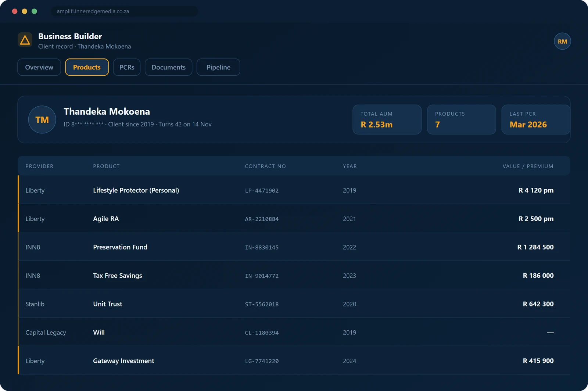Click the Capital Legacy provider cell

tap(46, 333)
